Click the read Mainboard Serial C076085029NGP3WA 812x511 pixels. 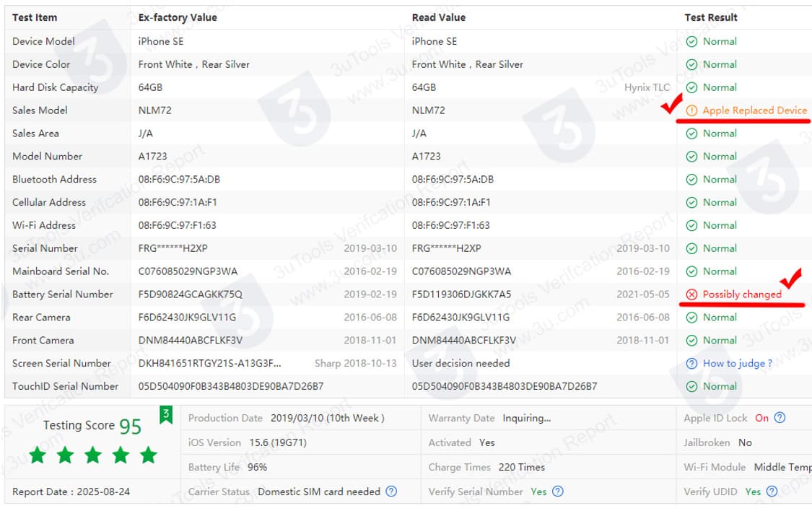pos(461,271)
